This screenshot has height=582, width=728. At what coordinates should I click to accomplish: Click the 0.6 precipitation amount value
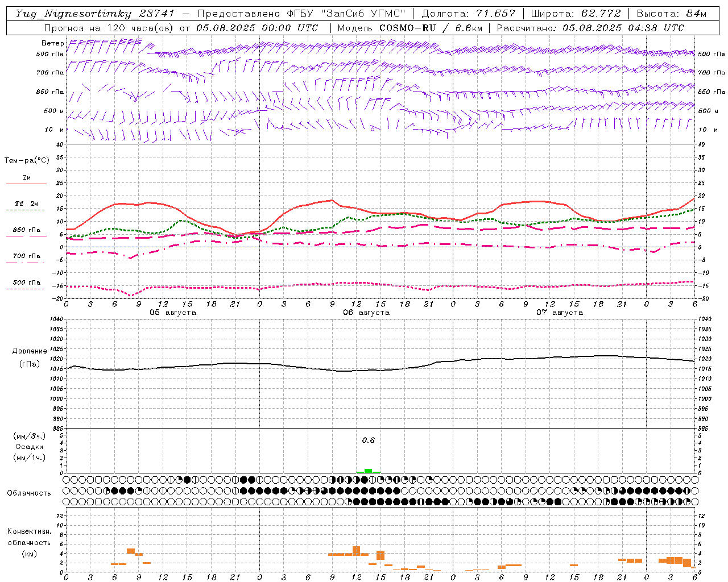pos(369,440)
